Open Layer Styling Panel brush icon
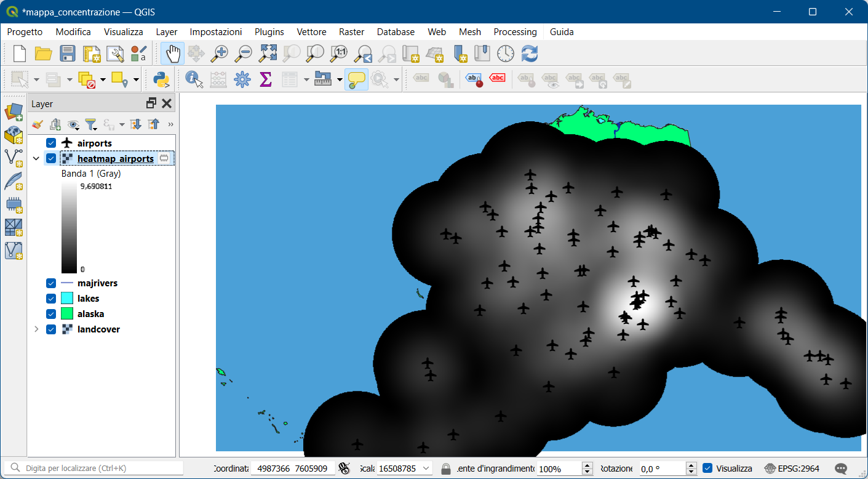The image size is (868, 479). click(x=38, y=124)
